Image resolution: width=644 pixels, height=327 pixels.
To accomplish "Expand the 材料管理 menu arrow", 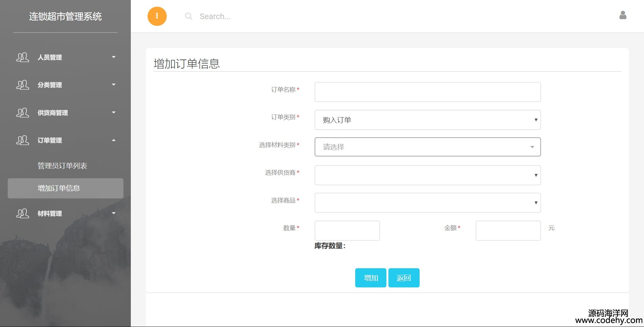I will 114,213.
